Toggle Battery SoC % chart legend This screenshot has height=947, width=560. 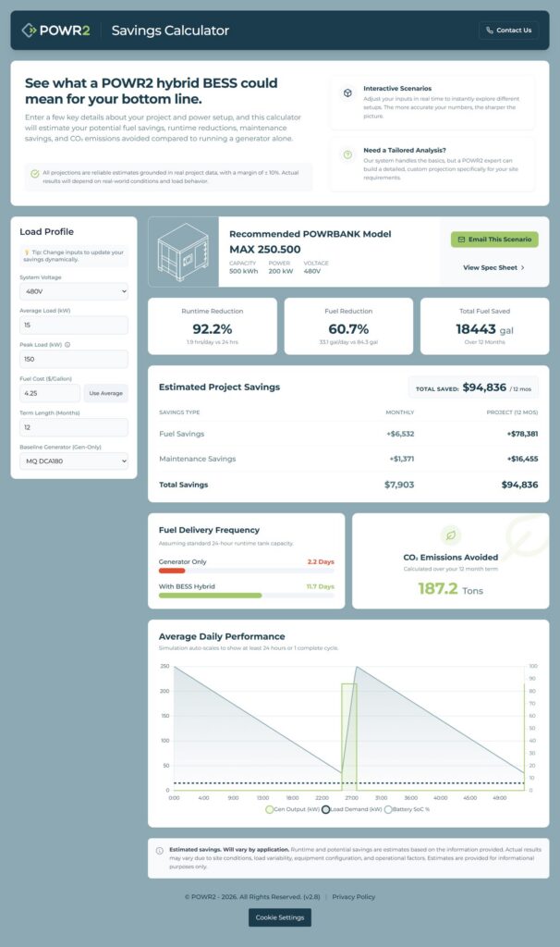[408, 809]
